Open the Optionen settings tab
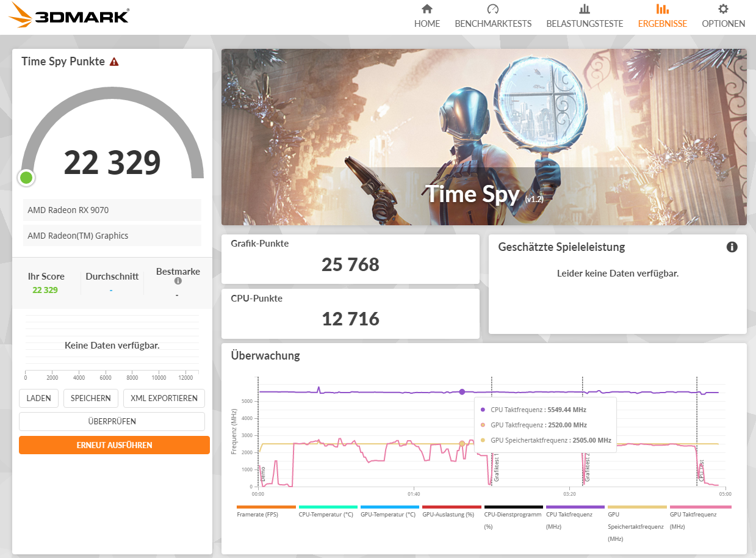This screenshot has width=756, height=558. 723,16
